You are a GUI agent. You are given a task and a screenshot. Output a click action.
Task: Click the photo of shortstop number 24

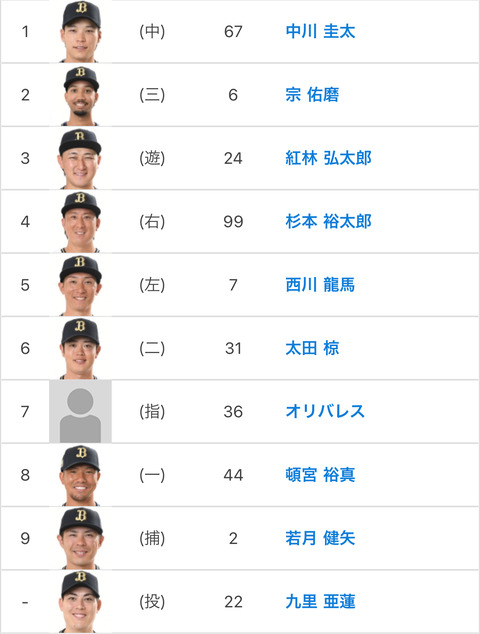click(80, 158)
